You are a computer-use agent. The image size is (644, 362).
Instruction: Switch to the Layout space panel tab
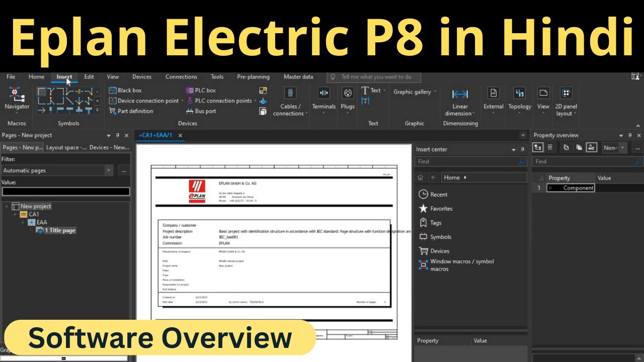click(x=66, y=147)
